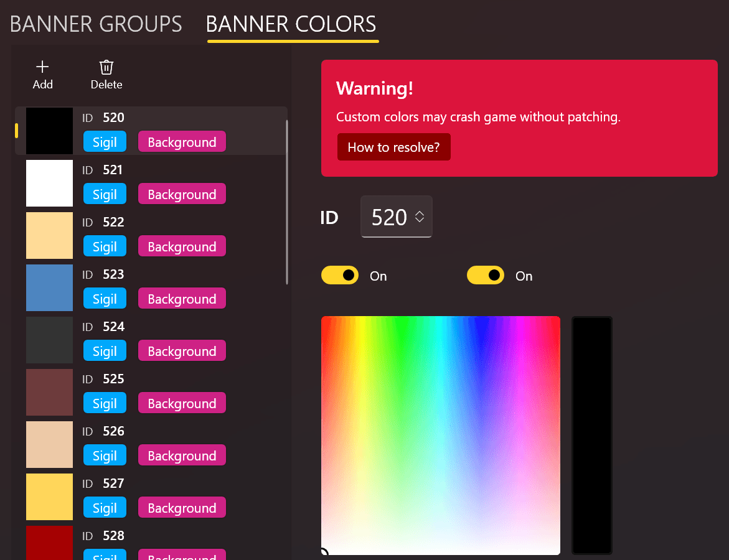
Task: Delete the selected banner color
Action: coord(106,73)
